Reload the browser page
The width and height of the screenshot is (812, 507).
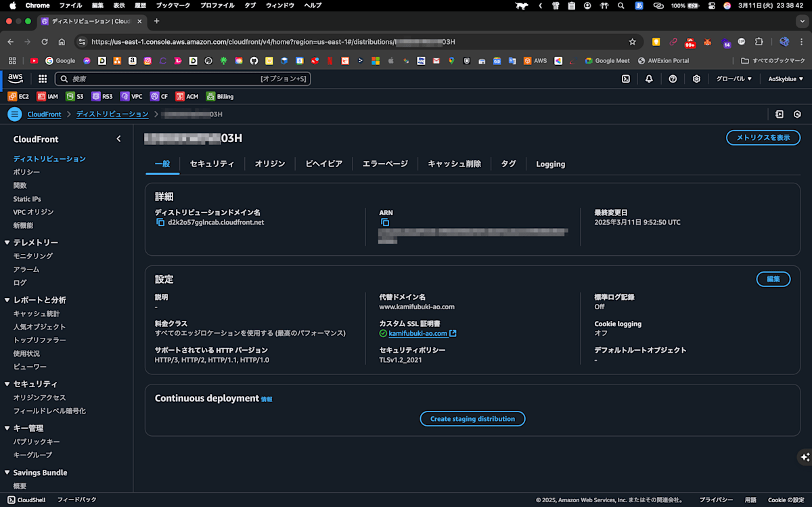(45, 42)
